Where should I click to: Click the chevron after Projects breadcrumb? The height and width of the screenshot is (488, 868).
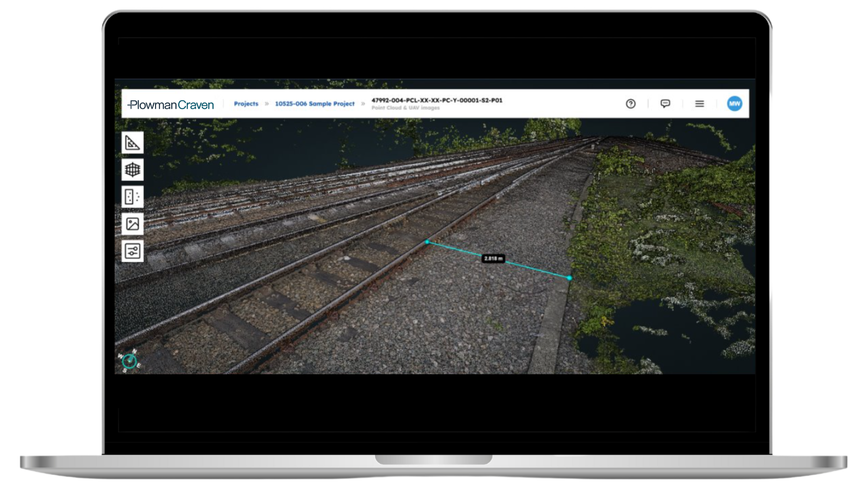click(267, 104)
